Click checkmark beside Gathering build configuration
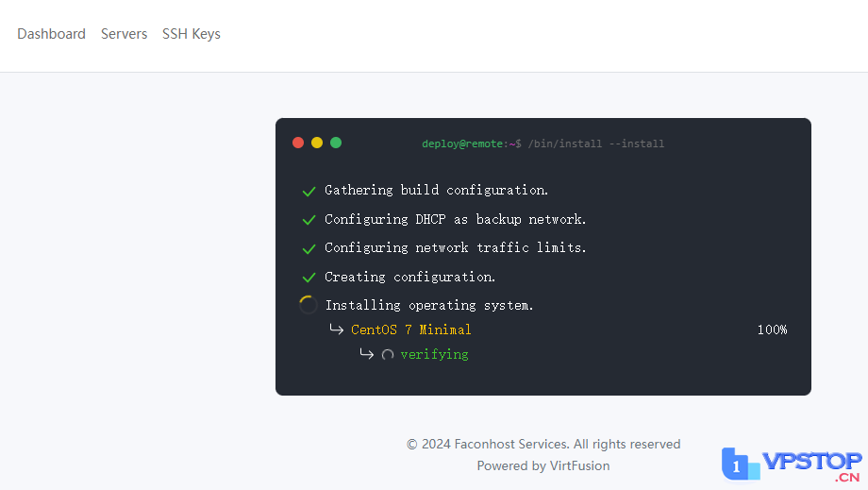Screen dimensions: 868x490 (309, 192)
